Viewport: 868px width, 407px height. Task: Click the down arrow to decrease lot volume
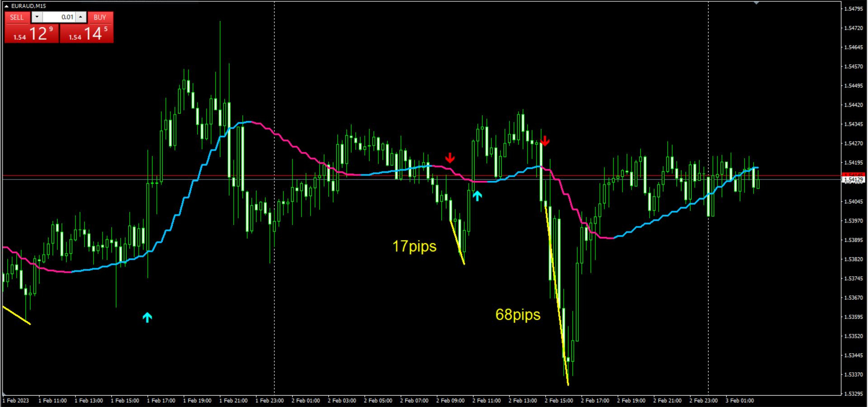click(x=37, y=17)
